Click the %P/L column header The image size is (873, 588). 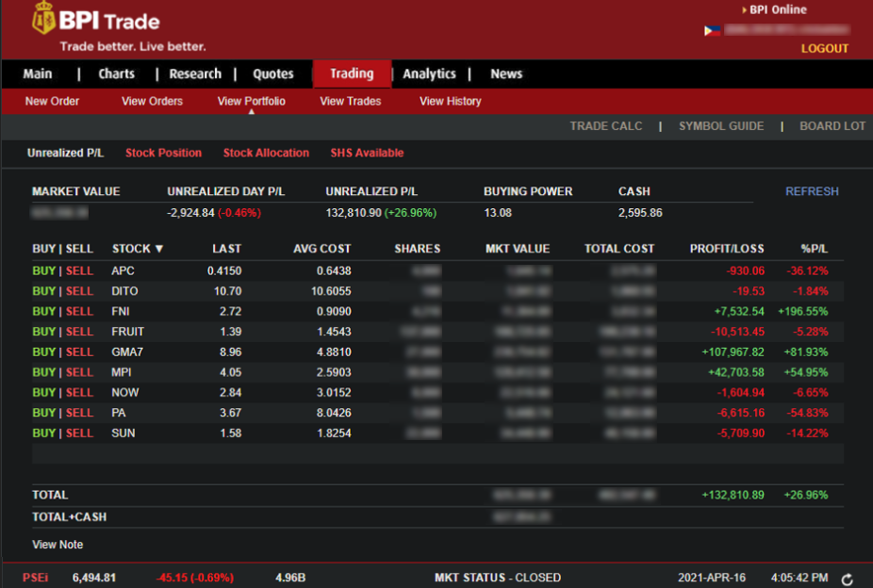pos(814,249)
